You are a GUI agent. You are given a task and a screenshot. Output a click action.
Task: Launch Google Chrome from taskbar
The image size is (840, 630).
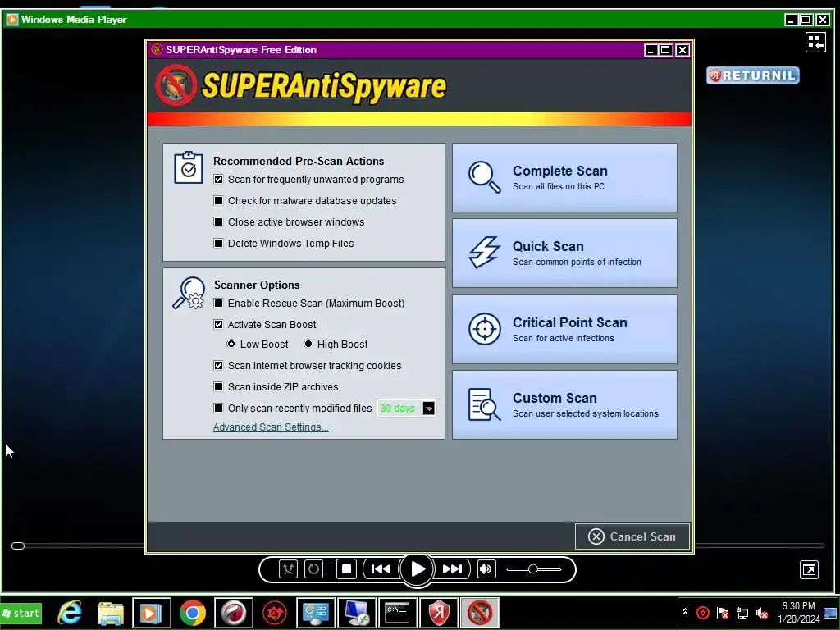click(x=192, y=613)
